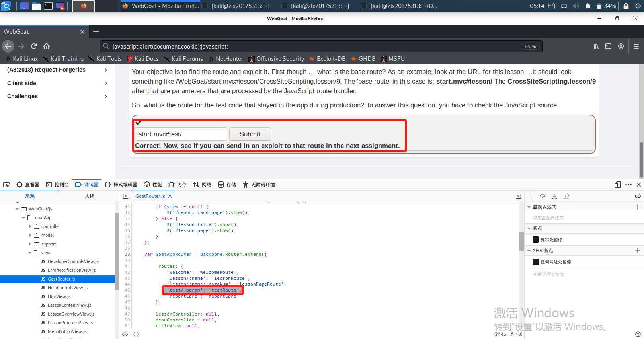
Task: Collapse the sources pane toggle icon
Action: tap(125, 196)
